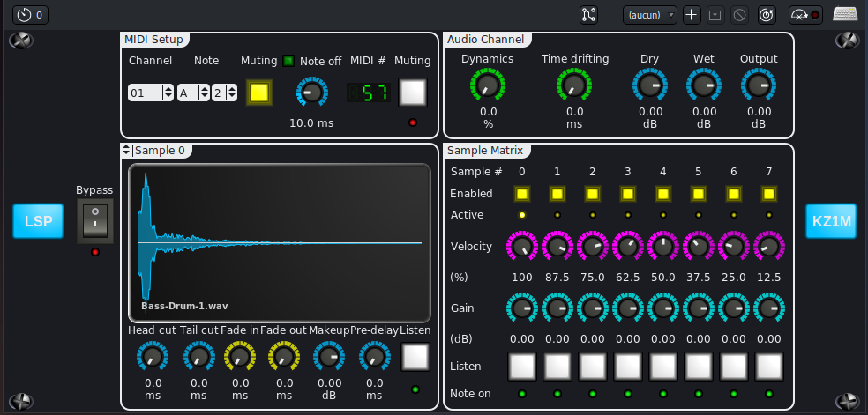868x415 pixels.
Task: Click the patchbay routing icon in toolbar
Action: tap(589, 15)
